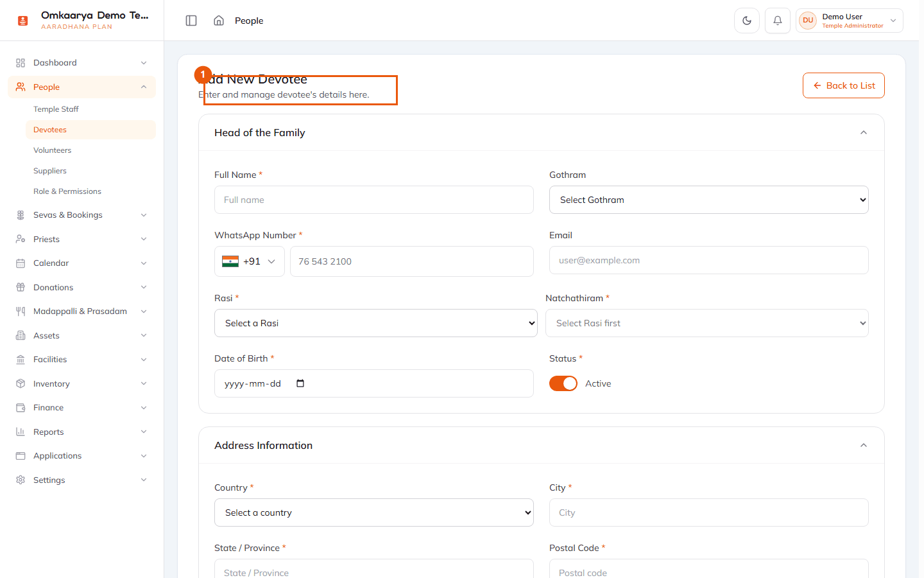
Task: Click the Madappalli & Prasadam utensils icon
Action: tap(21, 311)
